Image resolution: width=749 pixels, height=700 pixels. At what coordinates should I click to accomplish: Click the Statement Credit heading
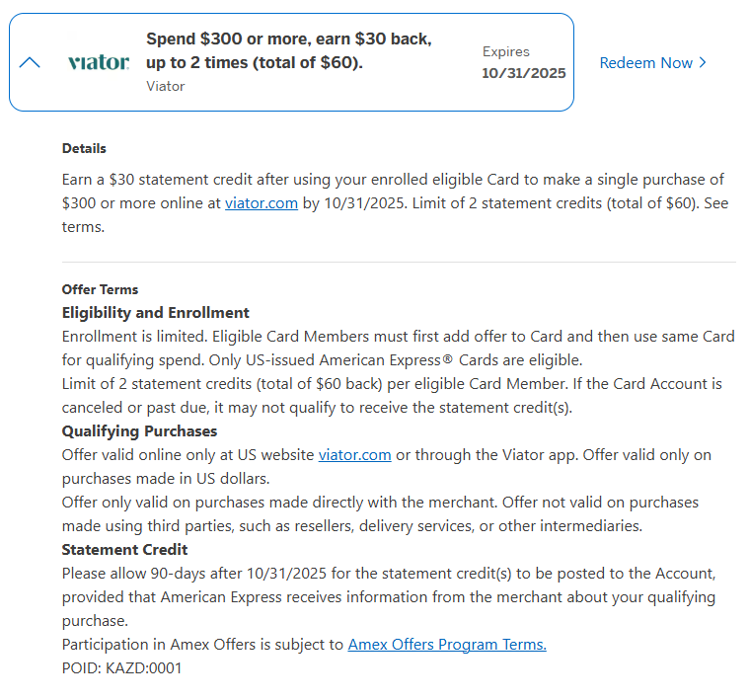pyautogui.click(x=124, y=549)
